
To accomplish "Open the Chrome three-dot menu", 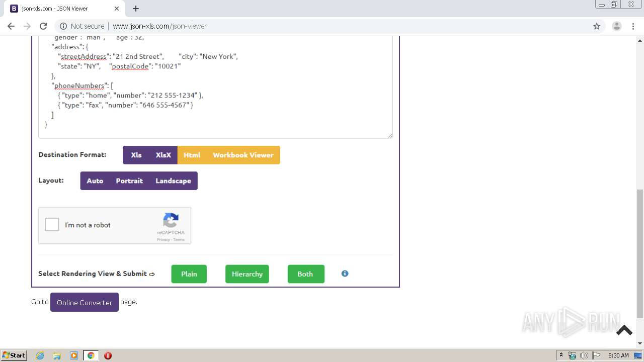I will (633, 26).
